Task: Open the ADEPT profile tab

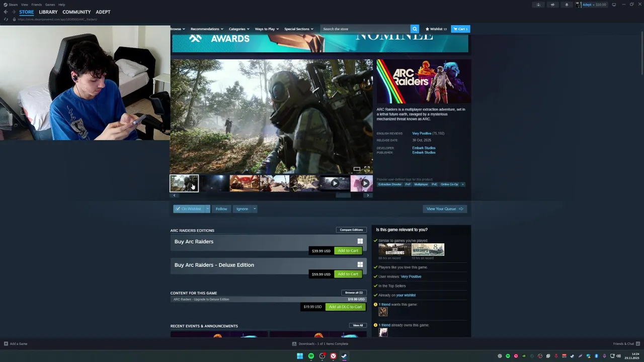Action: [103, 12]
